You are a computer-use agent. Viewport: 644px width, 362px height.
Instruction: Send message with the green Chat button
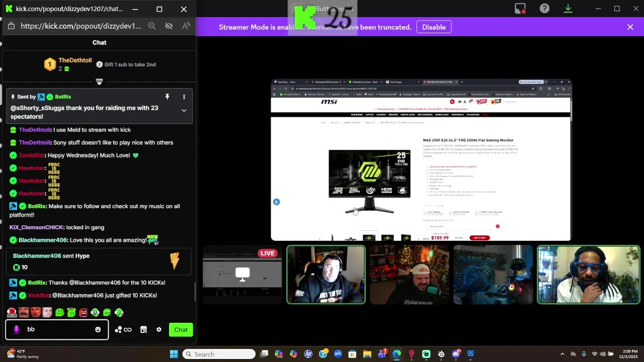(x=181, y=330)
